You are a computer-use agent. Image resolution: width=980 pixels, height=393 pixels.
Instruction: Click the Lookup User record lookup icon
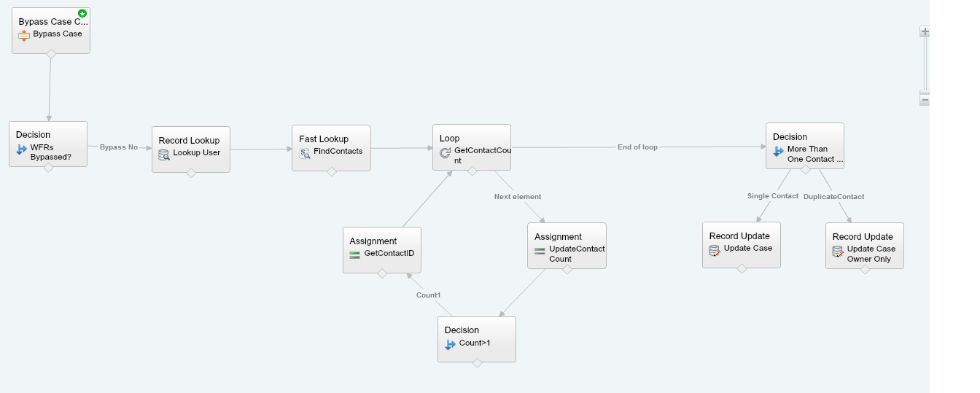coord(164,154)
